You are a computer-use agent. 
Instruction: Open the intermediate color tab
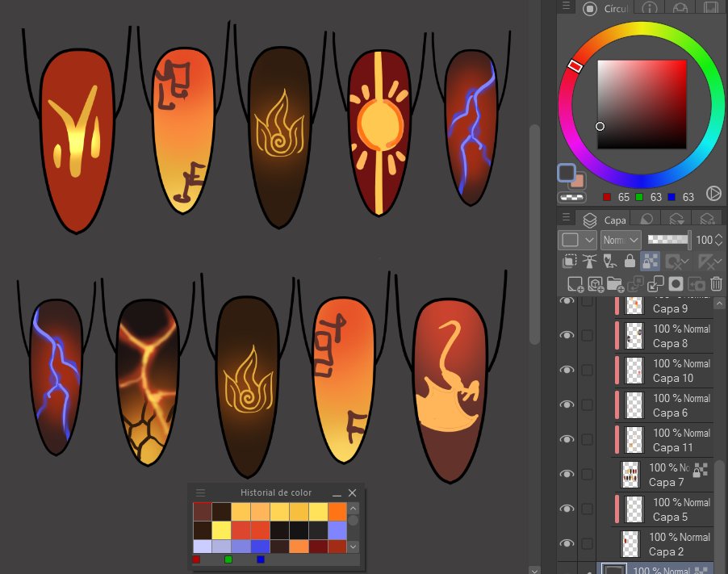(x=680, y=8)
